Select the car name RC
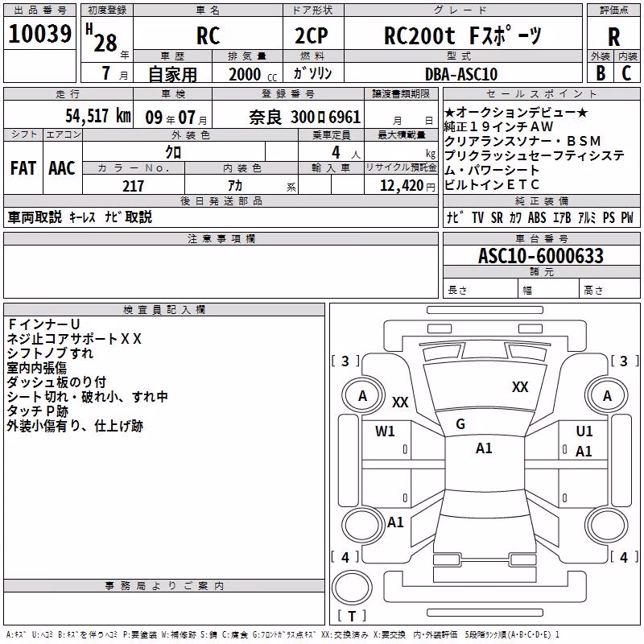The height and width of the screenshot is (644, 644). coord(208,35)
